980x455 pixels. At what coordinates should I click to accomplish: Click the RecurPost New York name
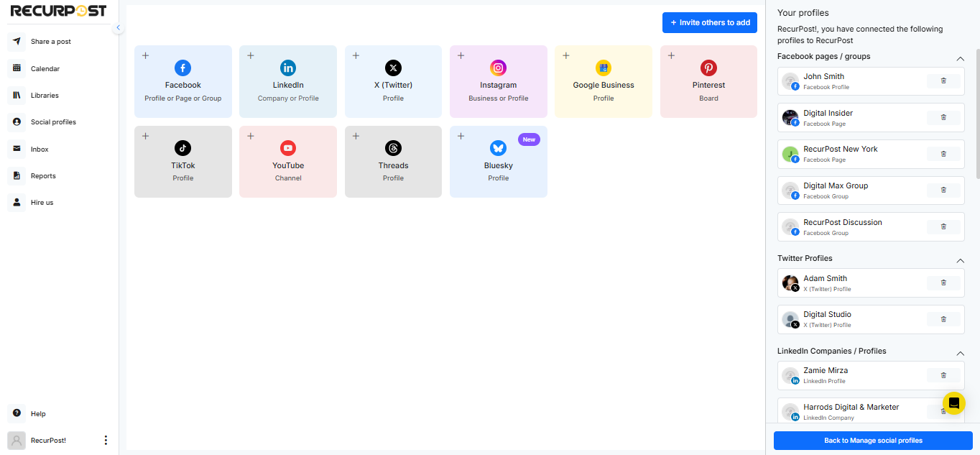[x=841, y=149]
